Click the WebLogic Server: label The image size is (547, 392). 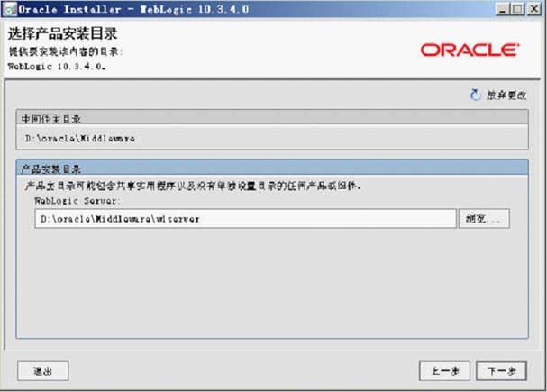point(77,201)
